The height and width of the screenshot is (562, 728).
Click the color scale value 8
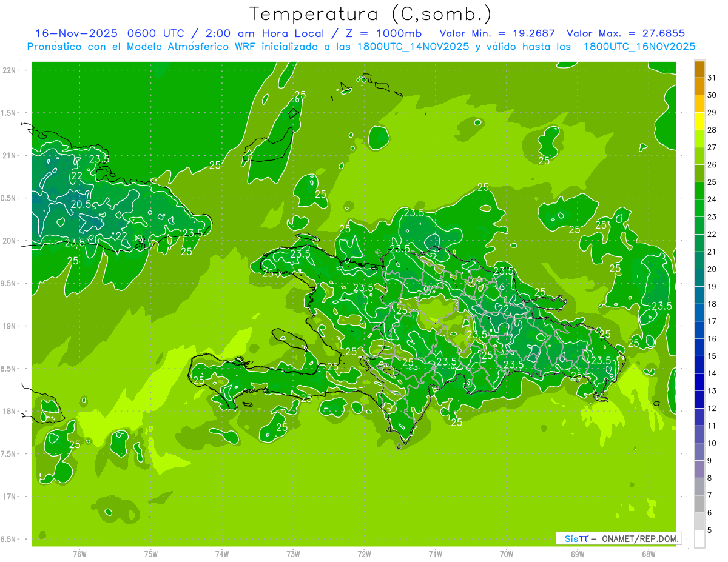coord(710,478)
